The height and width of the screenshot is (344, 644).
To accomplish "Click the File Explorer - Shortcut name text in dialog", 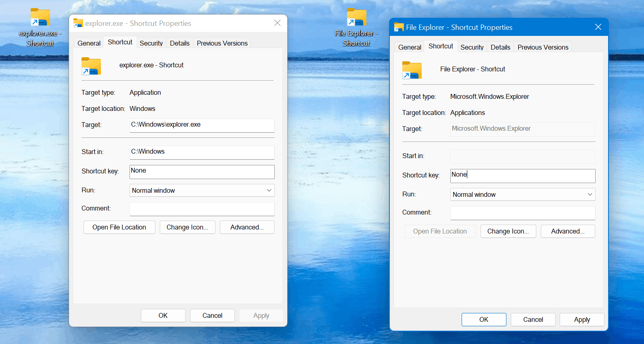I will pyautogui.click(x=473, y=69).
